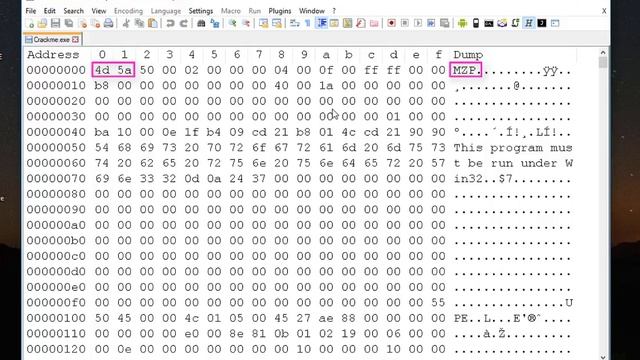640x360 pixels.
Task: Click hex byte 5a in row 00000000
Action: click(124, 70)
